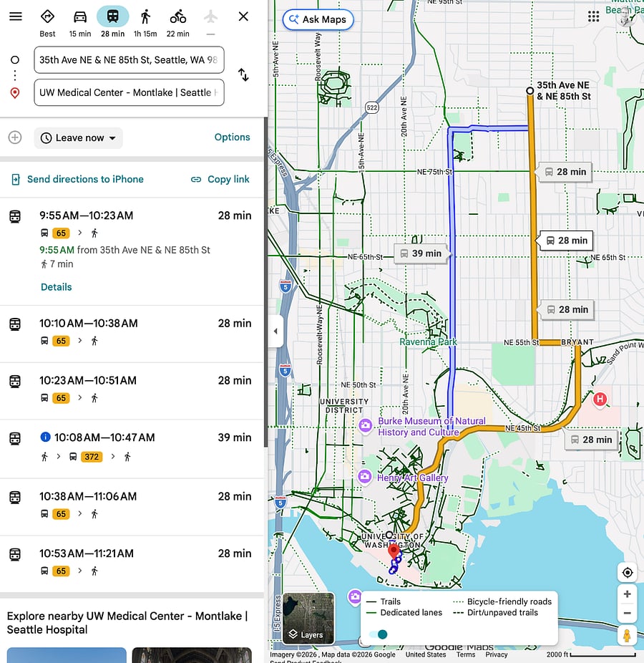Open first Explore nearby photo thumbnail

point(67,655)
